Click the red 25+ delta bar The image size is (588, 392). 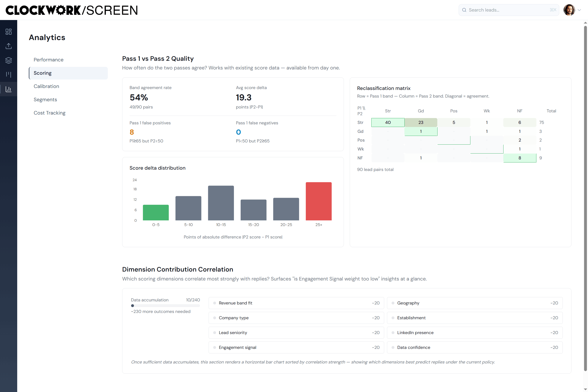pyautogui.click(x=318, y=201)
